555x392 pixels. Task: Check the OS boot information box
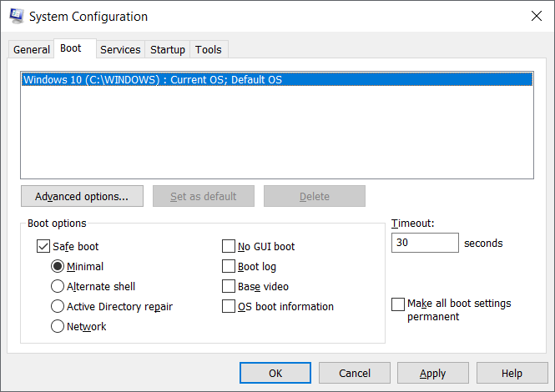tap(229, 307)
